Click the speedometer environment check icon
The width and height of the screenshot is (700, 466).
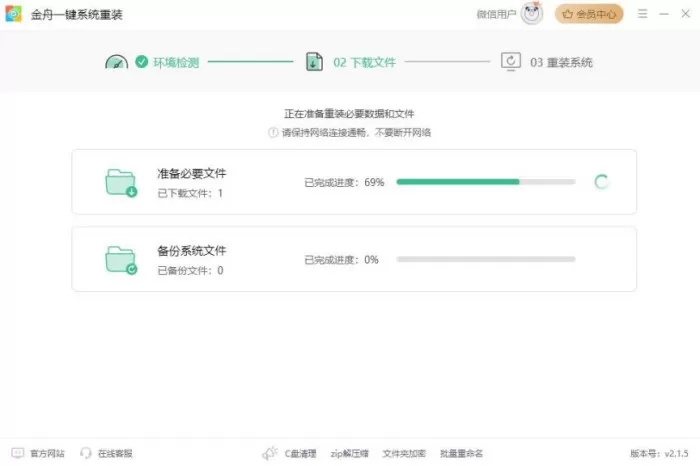[117, 62]
